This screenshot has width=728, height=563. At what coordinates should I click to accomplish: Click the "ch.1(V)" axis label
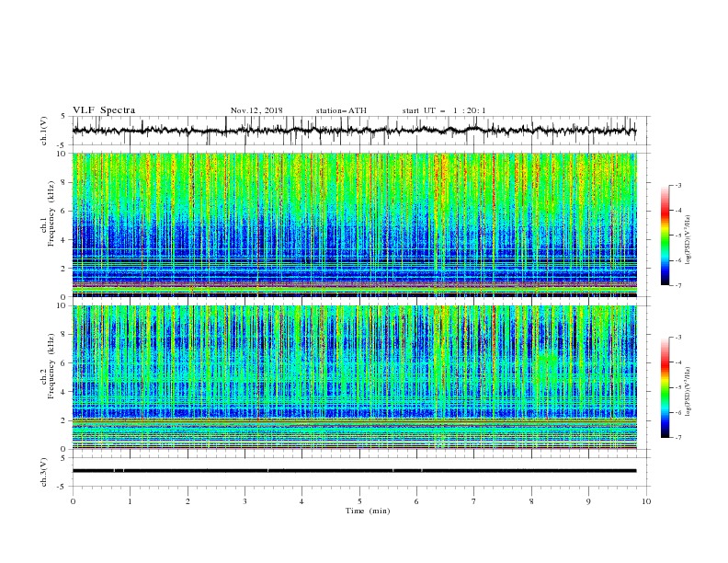tap(44, 131)
